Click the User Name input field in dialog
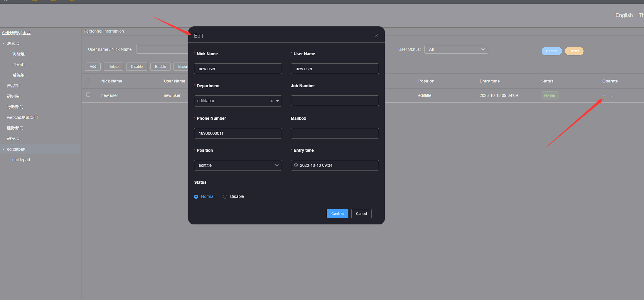 click(x=335, y=69)
